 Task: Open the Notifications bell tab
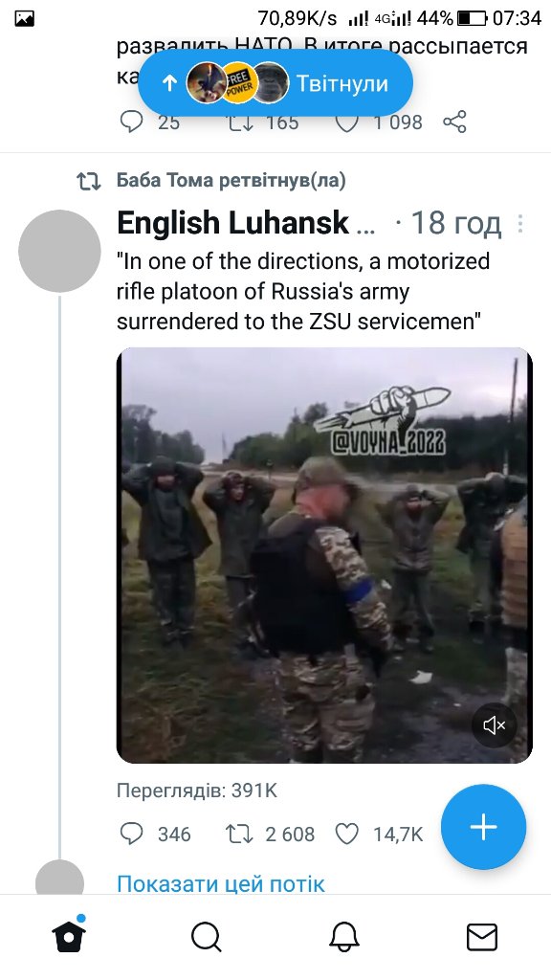344,938
